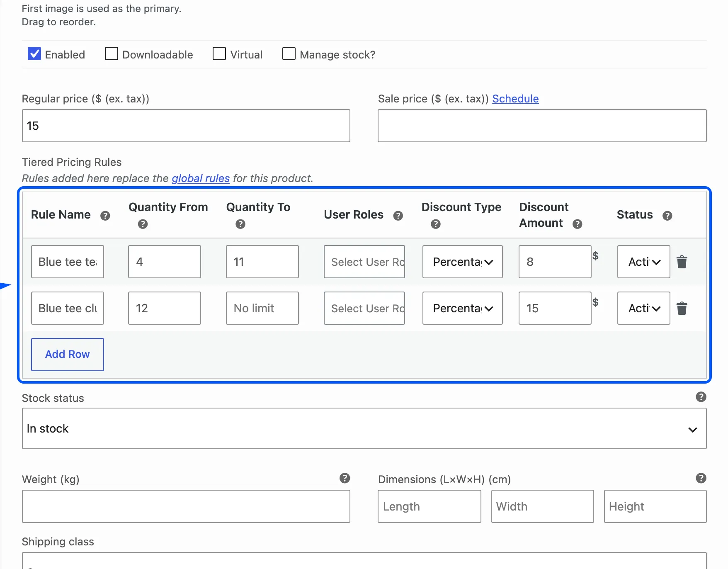Check the Downloadable checkbox
The image size is (728, 569).
click(112, 53)
